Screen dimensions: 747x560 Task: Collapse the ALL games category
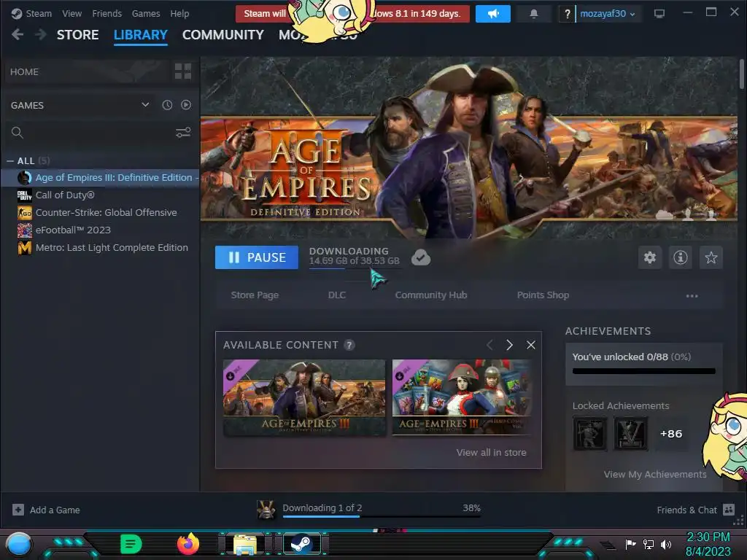tap(10, 161)
